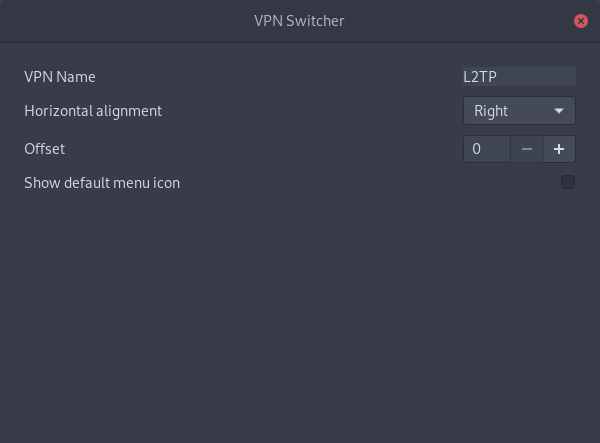Click the VPN Switcher title bar

tap(300, 21)
